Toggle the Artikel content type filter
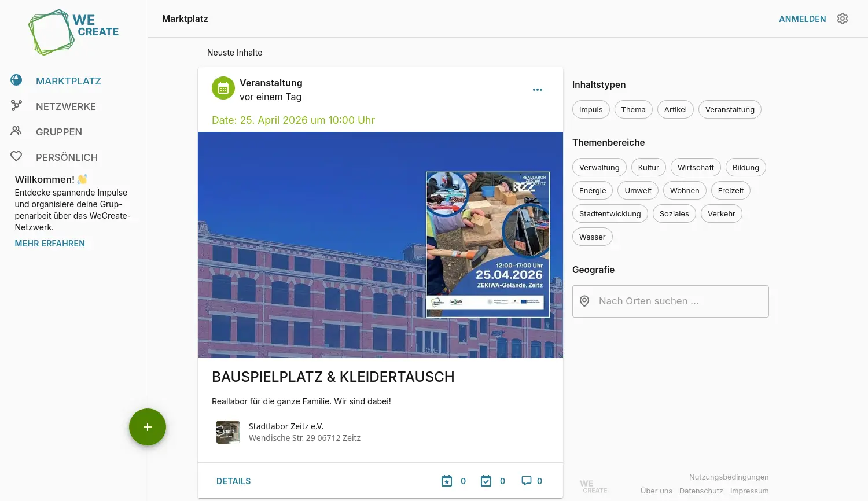This screenshot has height=501, width=868. point(675,109)
